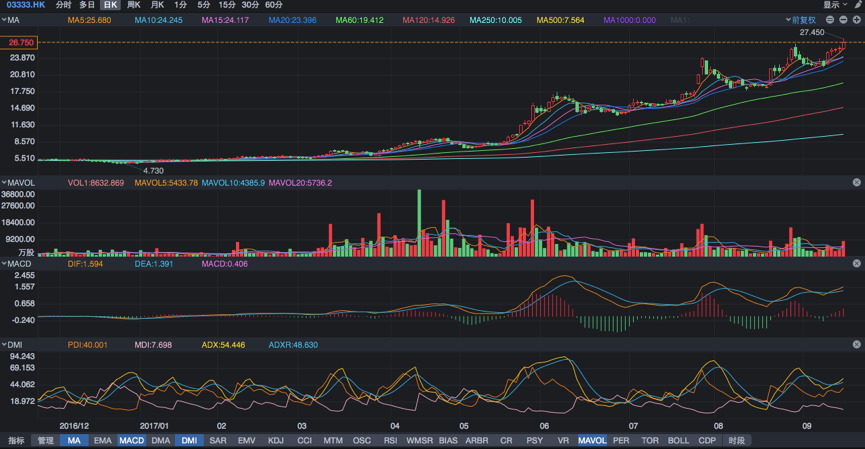Switch to the 周K weekly chart tab
The width and height of the screenshot is (865, 449).
(134, 5)
